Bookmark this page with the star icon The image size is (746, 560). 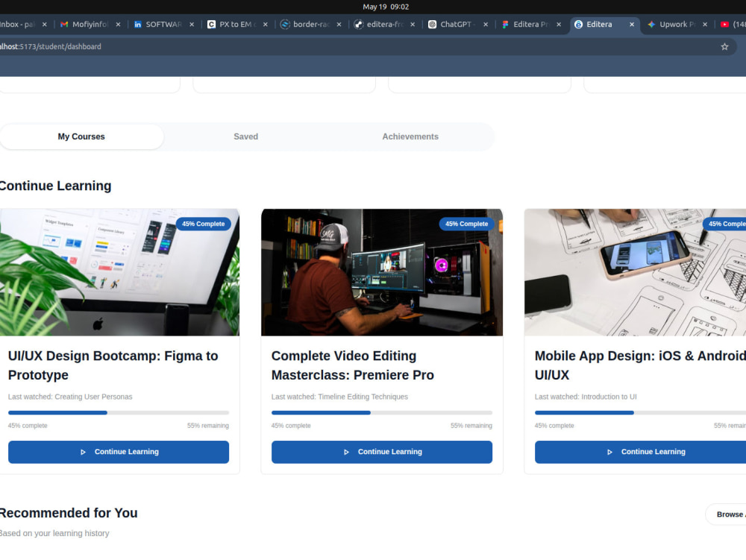724,46
